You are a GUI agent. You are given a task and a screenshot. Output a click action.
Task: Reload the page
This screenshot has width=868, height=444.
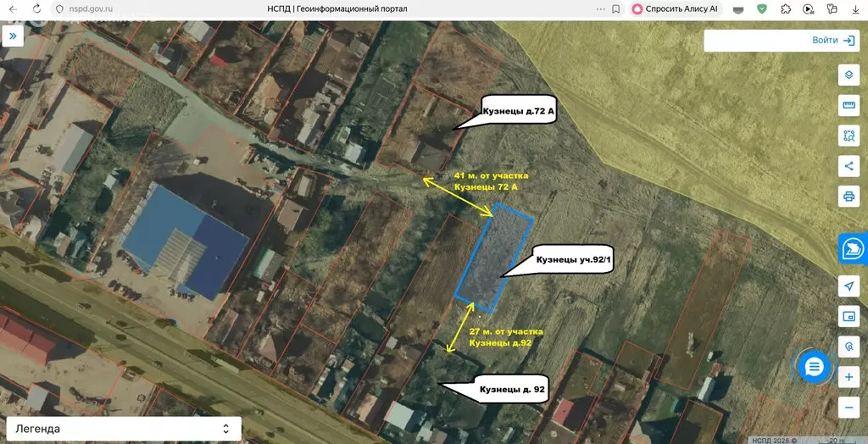point(36,8)
